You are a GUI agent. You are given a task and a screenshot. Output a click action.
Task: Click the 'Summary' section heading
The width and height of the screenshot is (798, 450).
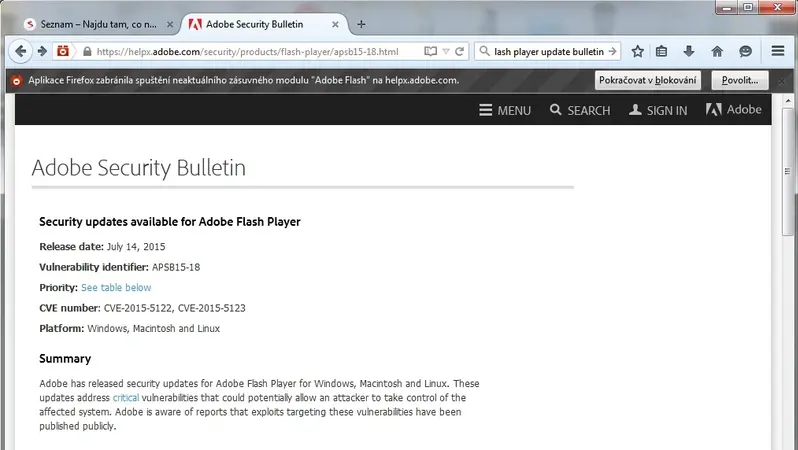pyautogui.click(x=65, y=359)
